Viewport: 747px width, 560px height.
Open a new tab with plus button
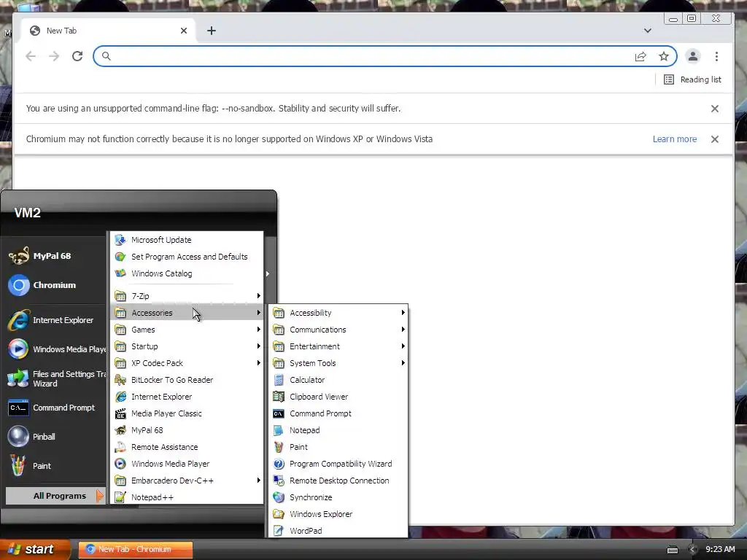(212, 31)
